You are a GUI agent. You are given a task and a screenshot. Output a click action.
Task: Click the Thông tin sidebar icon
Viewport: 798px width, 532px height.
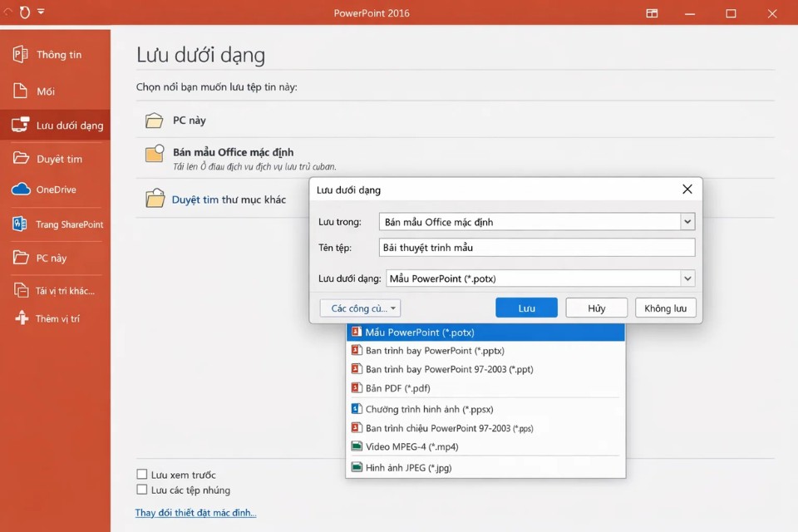coord(21,55)
